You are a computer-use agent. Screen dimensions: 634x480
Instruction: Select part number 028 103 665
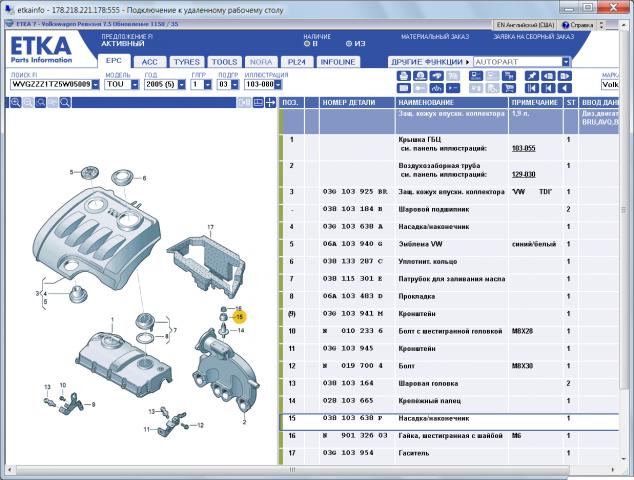point(348,401)
